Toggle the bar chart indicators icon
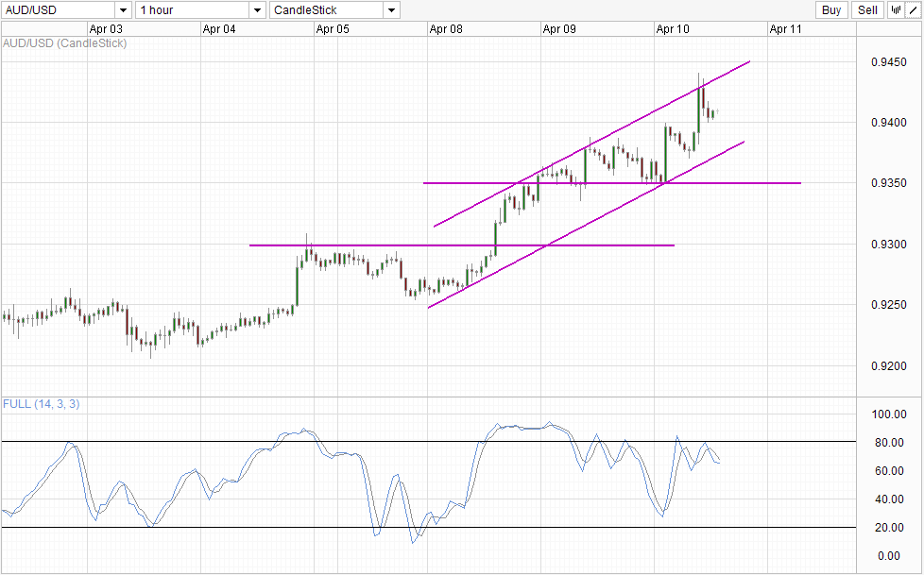Image resolution: width=924 pixels, height=575 pixels. [x=897, y=10]
